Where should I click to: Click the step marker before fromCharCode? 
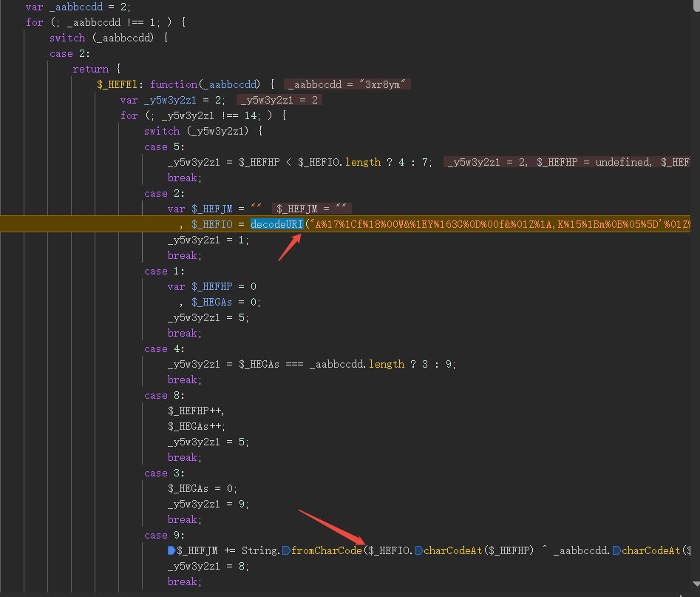[x=286, y=550]
